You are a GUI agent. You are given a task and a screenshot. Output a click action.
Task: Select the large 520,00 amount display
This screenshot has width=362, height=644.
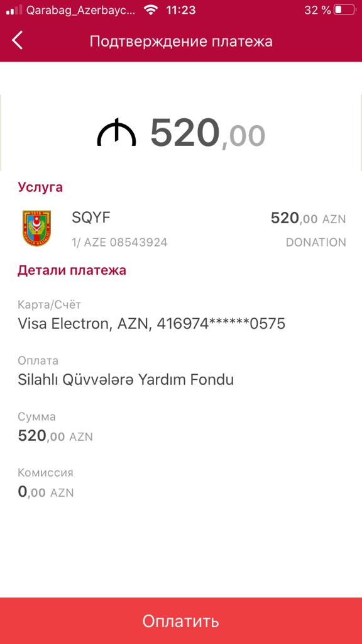tap(207, 132)
